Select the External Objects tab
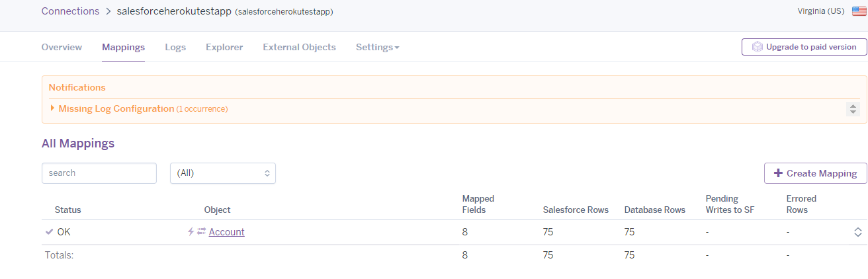This screenshot has width=868, height=279. point(299,48)
